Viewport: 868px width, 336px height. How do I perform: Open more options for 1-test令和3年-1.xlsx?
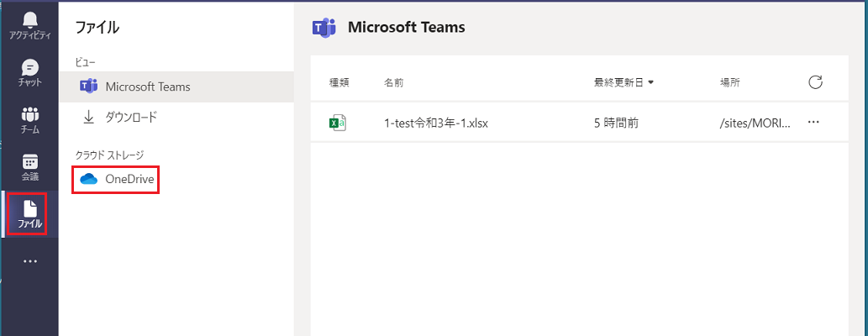pos(813,123)
